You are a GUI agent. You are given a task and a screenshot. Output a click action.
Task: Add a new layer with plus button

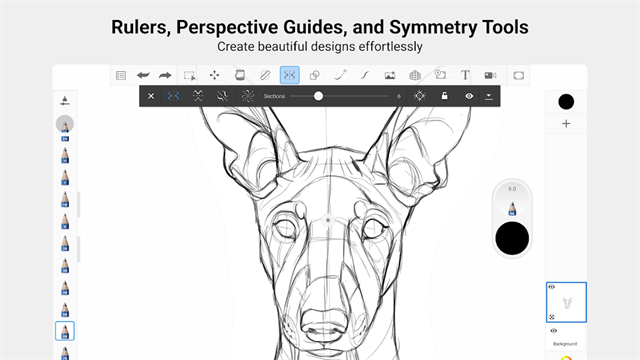566,124
